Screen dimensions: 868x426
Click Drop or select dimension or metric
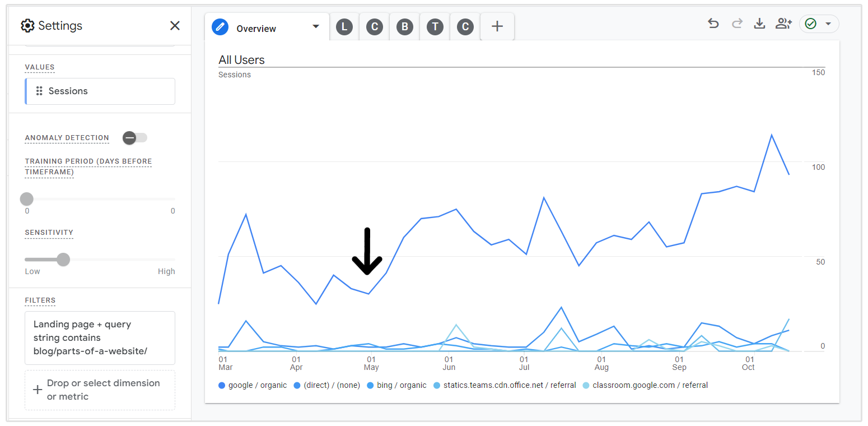point(100,390)
